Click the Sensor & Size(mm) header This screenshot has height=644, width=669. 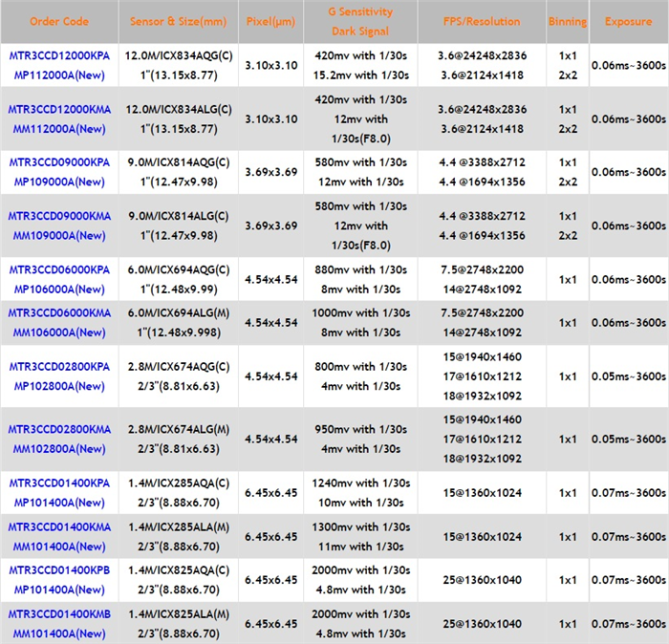click(x=179, y=21)
